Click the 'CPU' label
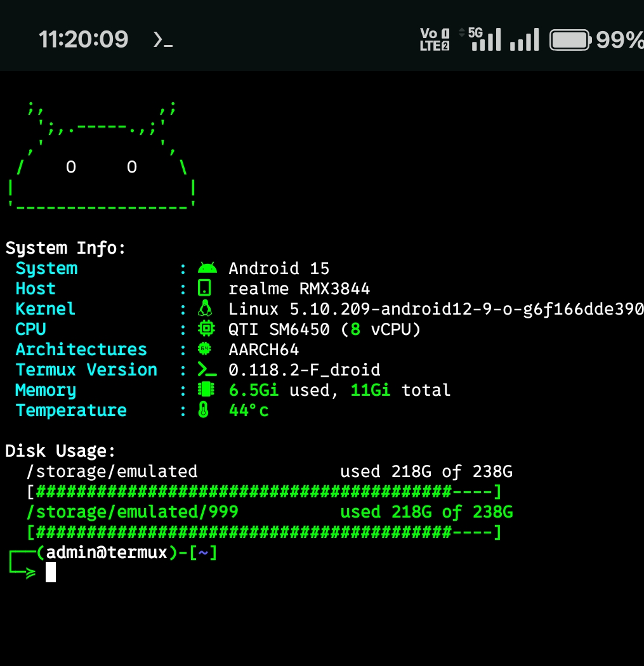Viewport: 644px width, 666px height. pyautogui.click(x=30, y=329)
